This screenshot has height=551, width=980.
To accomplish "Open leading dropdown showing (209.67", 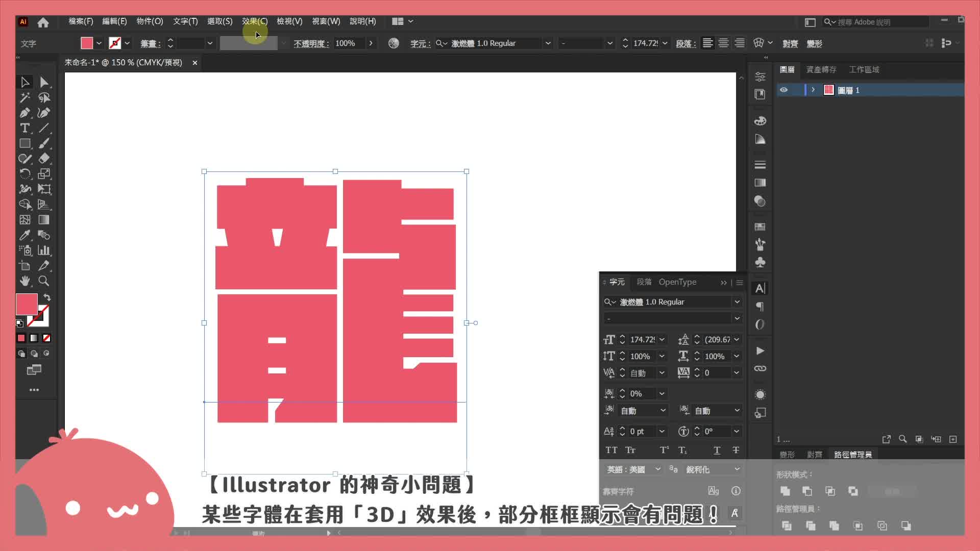I will (x=737, y=340).
